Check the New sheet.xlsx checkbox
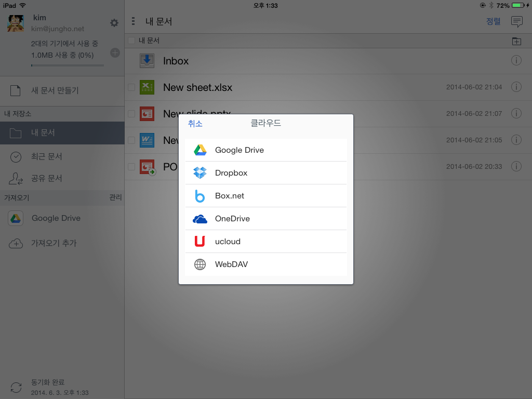Screen dimensions: 532x399 point(131,87)
